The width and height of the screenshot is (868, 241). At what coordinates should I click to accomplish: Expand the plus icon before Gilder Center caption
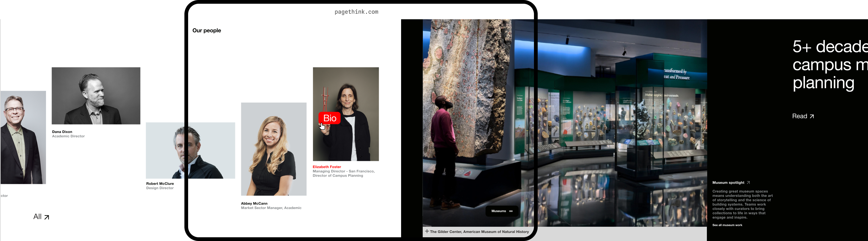(427, 231)
